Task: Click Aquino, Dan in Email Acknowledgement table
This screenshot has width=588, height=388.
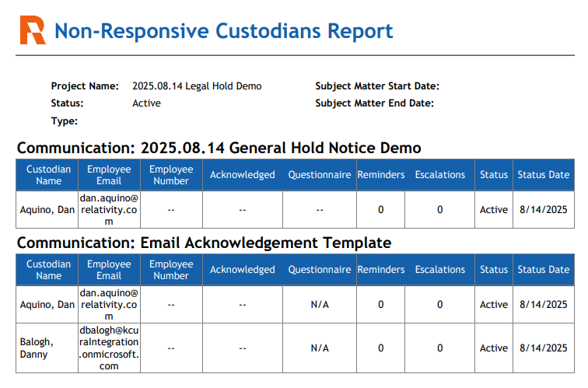Action: coord(47,304)
